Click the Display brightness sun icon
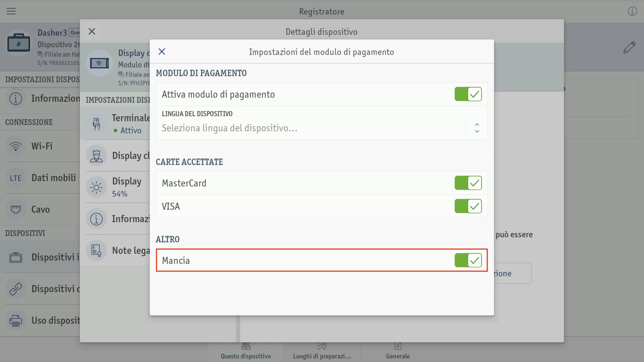Screen dimensions: 644x362 tap(96, 187)
